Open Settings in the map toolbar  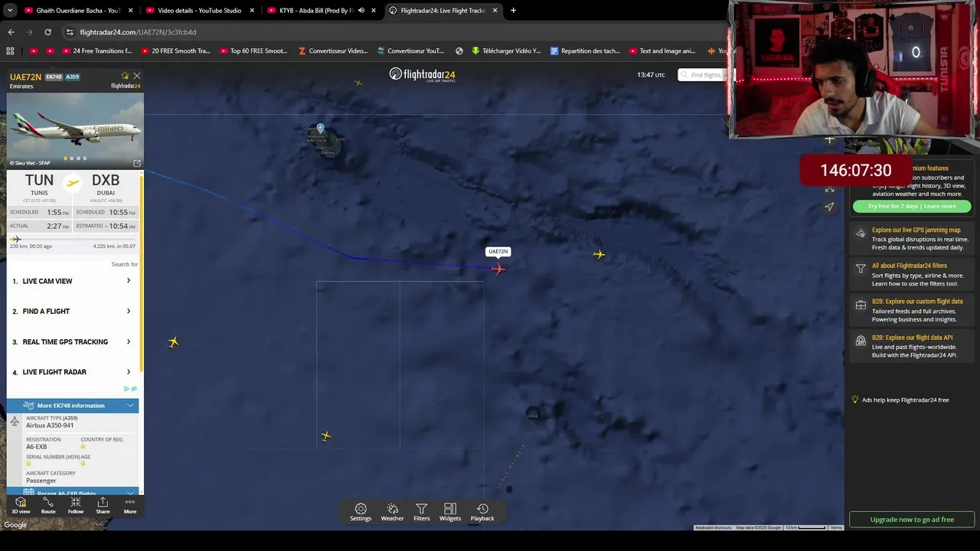[x=361, y=513]
